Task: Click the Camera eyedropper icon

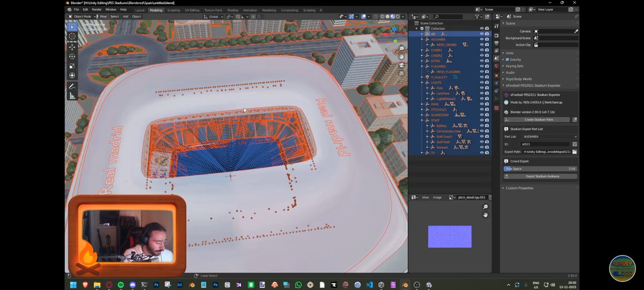Action: pyautogui.click(x=576, y=31)
